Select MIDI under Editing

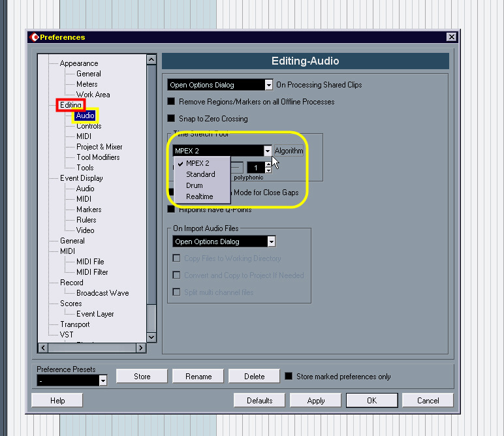point(84,136)
